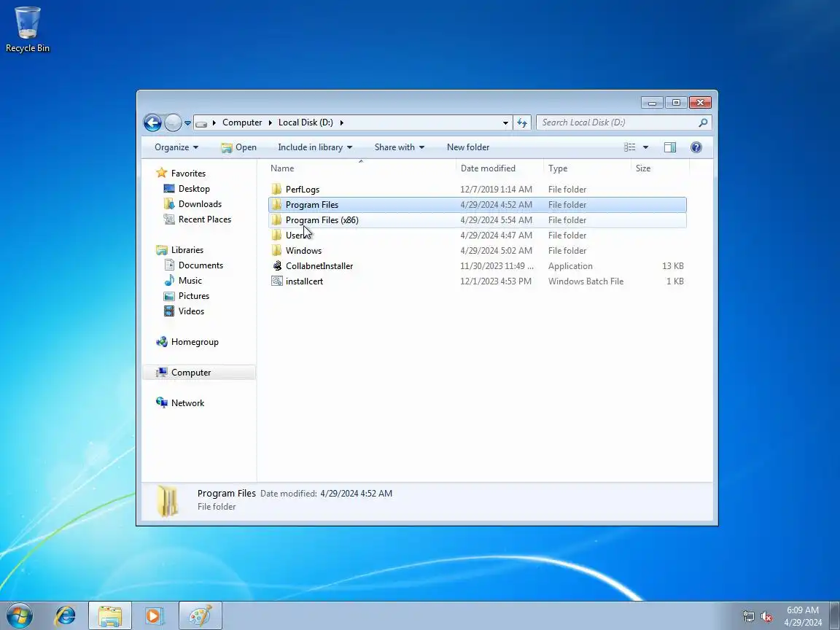840x630 pixels.
Task: Click Computer in the address breadcrumb
Action: (x=242, y=122)
